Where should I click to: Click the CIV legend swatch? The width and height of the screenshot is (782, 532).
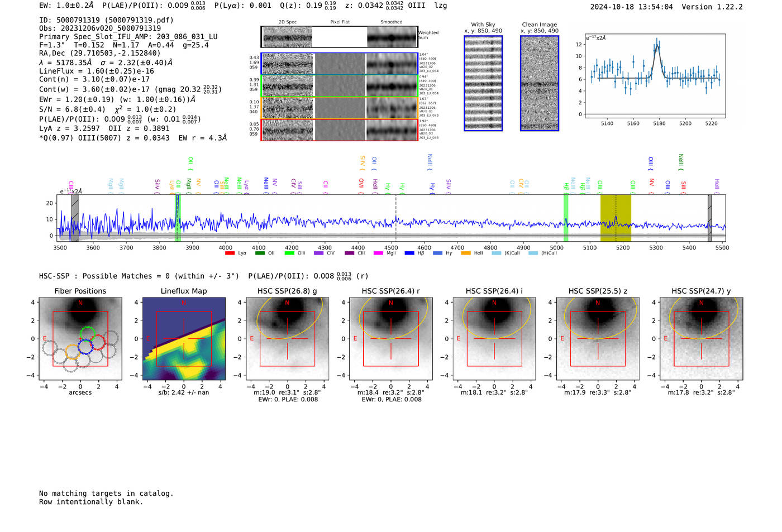319,253
